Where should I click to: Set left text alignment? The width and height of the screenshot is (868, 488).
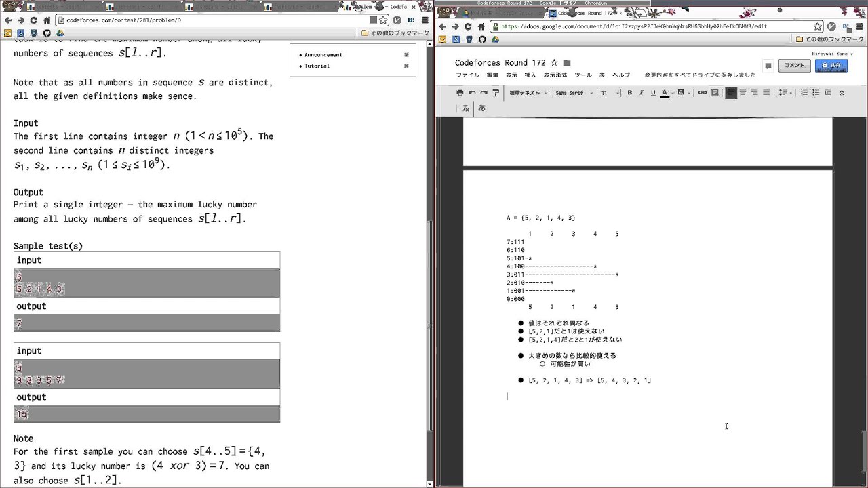tap(730, 93)
